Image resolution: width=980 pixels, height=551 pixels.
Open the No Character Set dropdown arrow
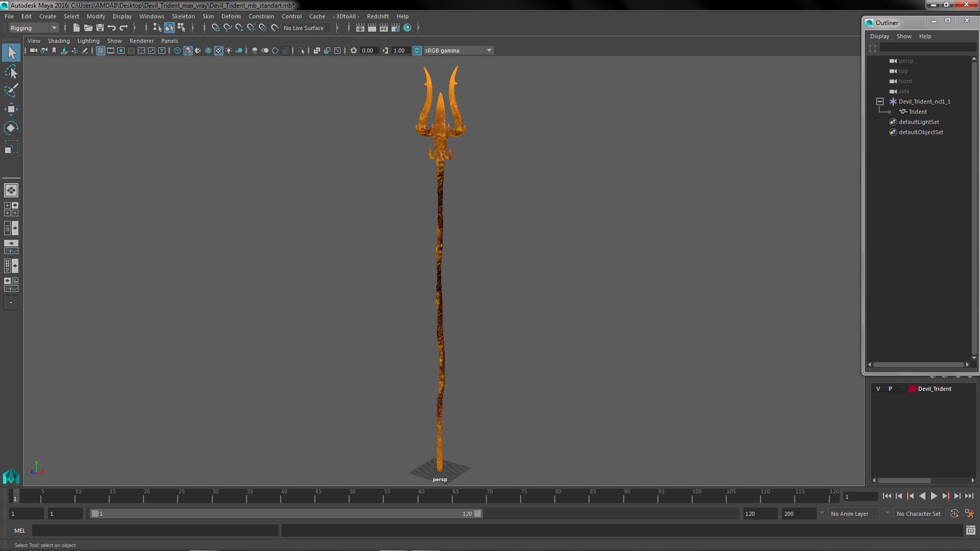click(x=888, y=513)
